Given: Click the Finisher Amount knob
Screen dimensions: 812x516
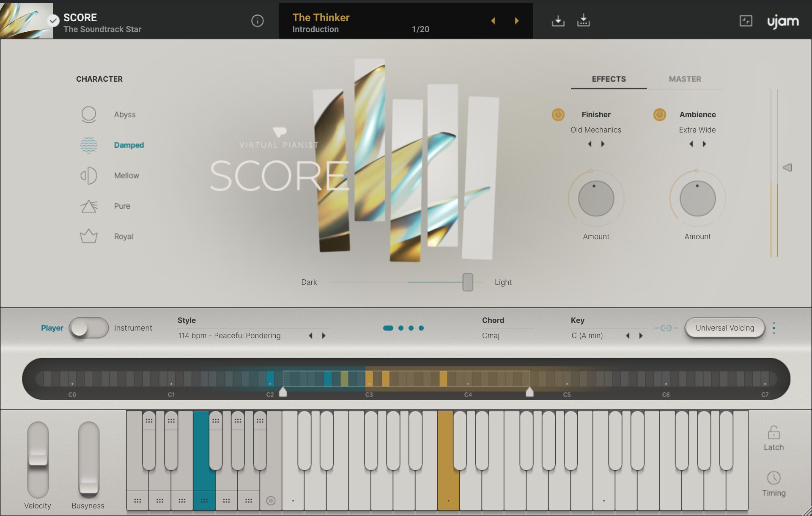Looking at the screenshot, I should 596,199.
